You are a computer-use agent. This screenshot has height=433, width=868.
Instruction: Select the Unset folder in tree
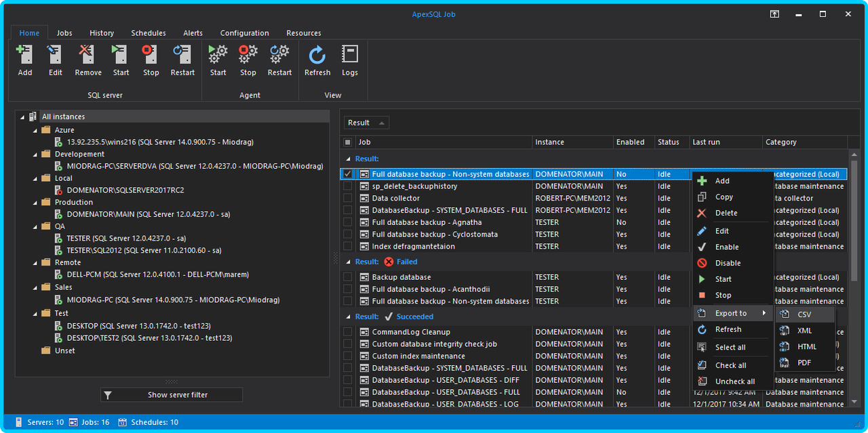pyautogui.click(x=64, y=351)
